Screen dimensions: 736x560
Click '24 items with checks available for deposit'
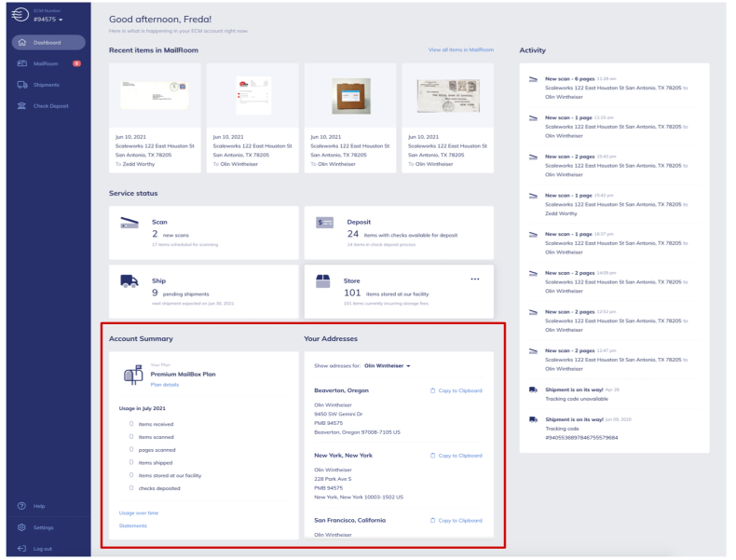click(x=402, y=234)
